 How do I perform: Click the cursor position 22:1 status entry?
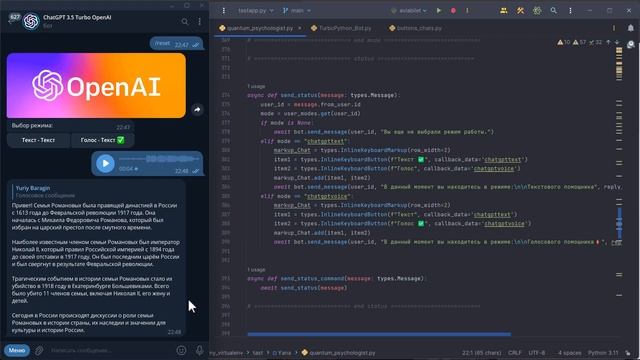482,353
